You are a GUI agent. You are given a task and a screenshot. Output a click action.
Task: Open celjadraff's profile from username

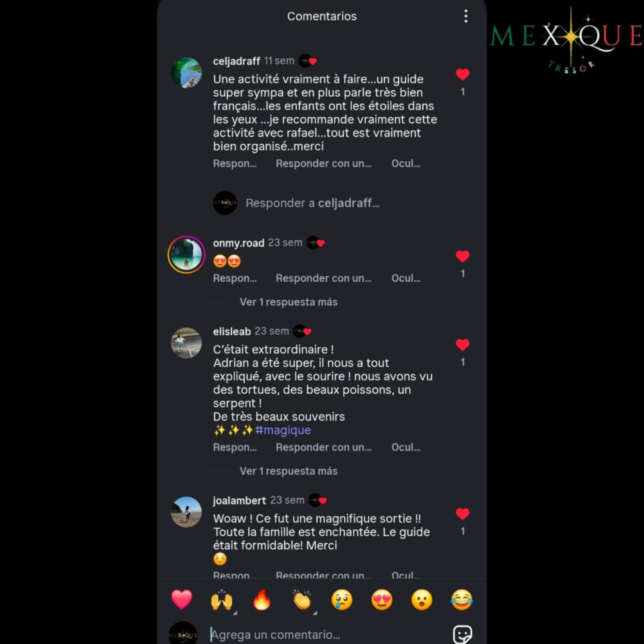pyautogui.click(x=236, y=61)
